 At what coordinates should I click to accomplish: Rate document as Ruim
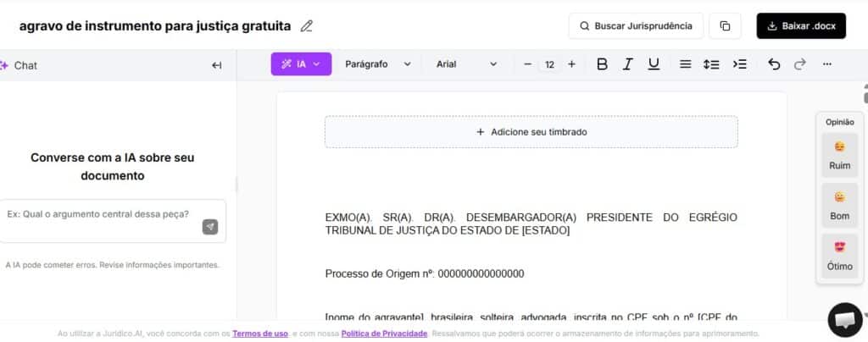click(x=839, y=155)
